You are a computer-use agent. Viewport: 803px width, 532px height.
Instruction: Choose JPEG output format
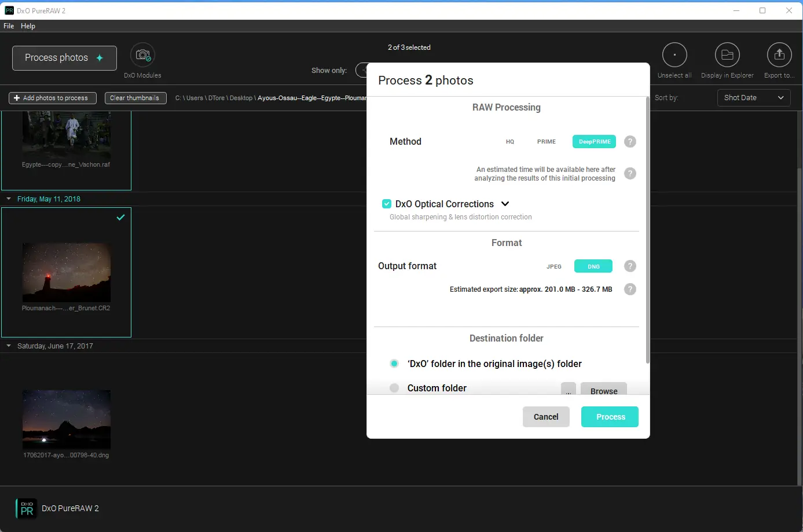pyautogui.click(x=554, y=266)
